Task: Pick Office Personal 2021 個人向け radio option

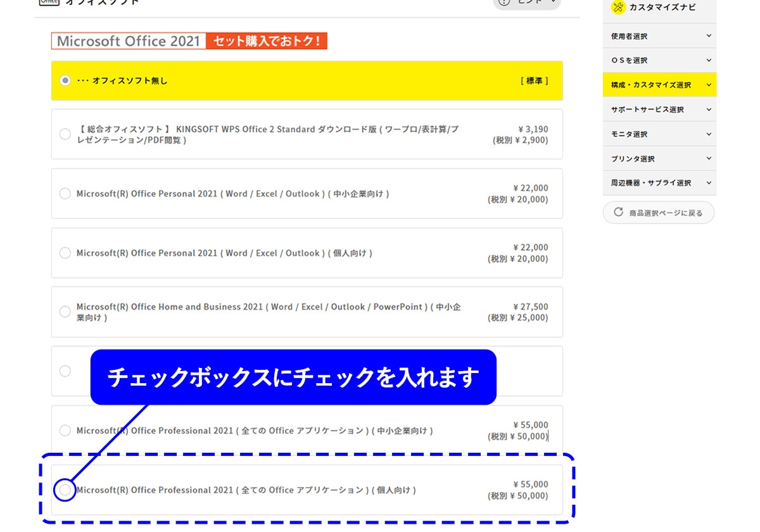Action: pos(65,253)
